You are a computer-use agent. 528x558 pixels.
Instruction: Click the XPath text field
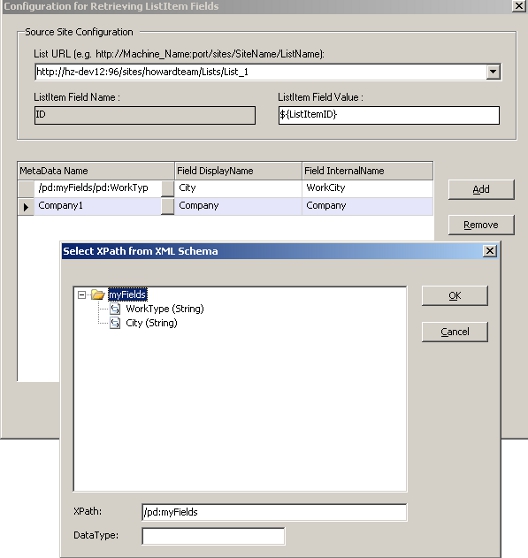pyautogui.click(x=274, y=512)
